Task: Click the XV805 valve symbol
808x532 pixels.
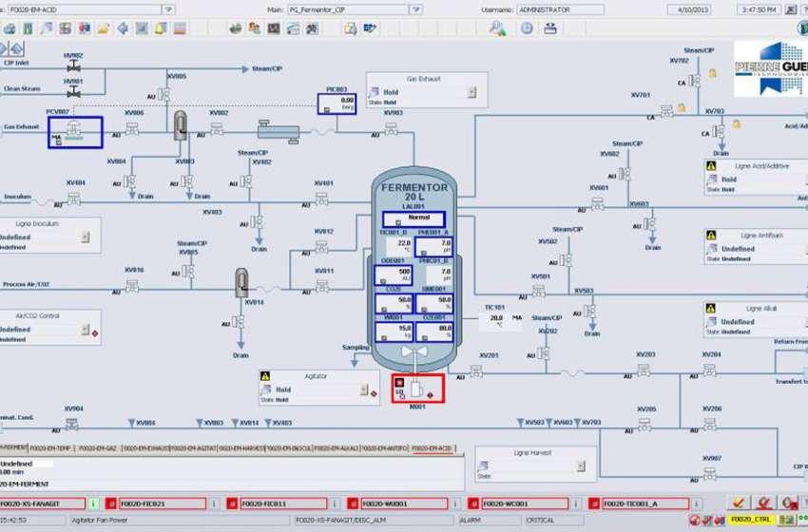Action: (x=164, y=94)
